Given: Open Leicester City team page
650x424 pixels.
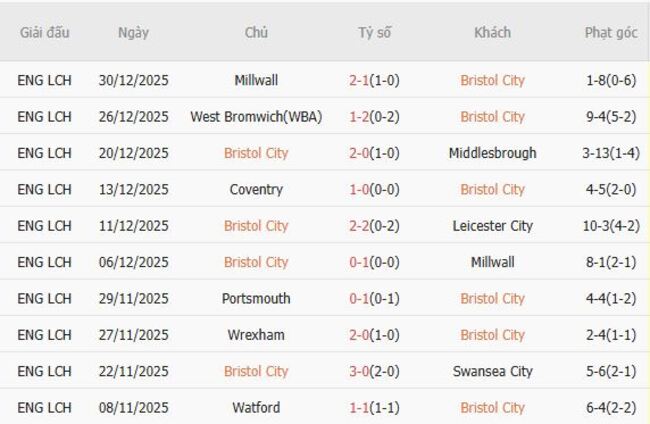Looking at the screenshot, I should click(x=492, y=226).
